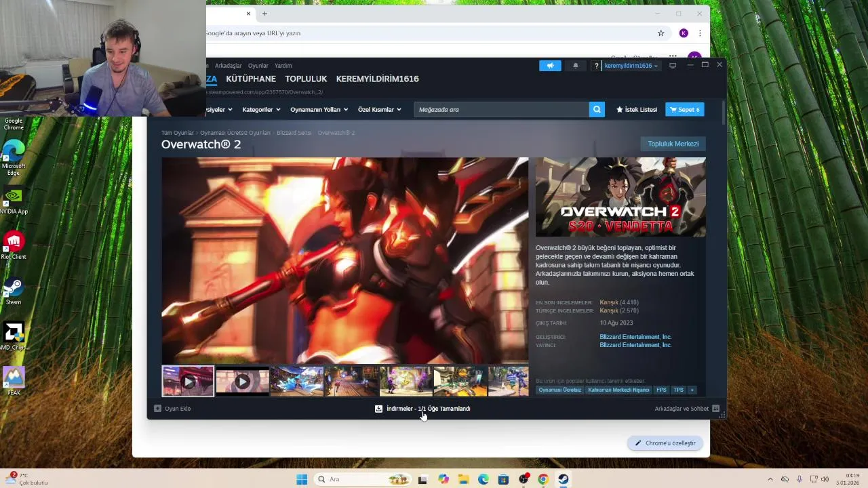
Task: Switch Steam to Big Picture mode icon
Action: click(673, 66)
